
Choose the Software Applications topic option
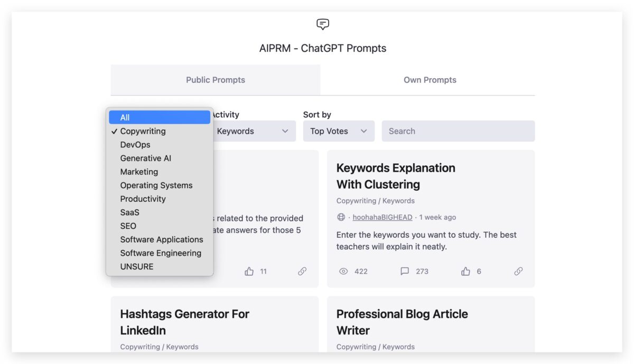pyautogui.click(x=160, y=239)
